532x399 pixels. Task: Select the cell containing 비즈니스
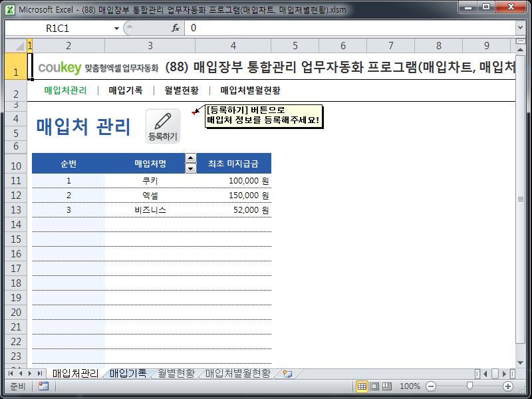tap(150, 210)
